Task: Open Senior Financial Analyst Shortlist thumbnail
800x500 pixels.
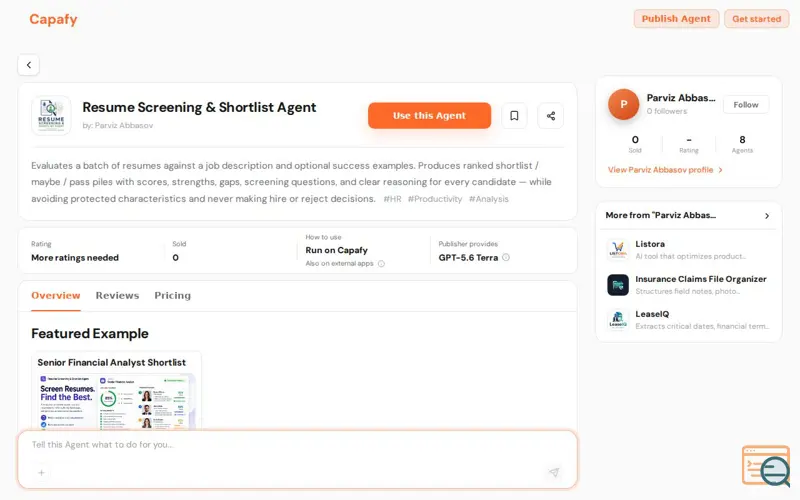Action: 116,402
